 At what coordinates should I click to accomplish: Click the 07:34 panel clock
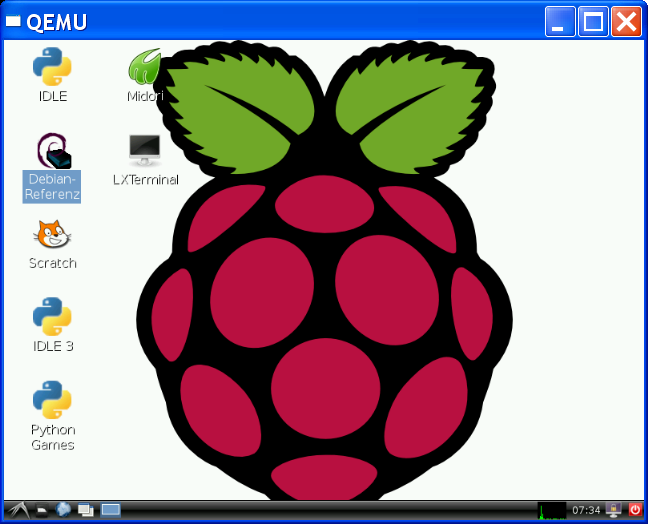(x=586, y=510)
